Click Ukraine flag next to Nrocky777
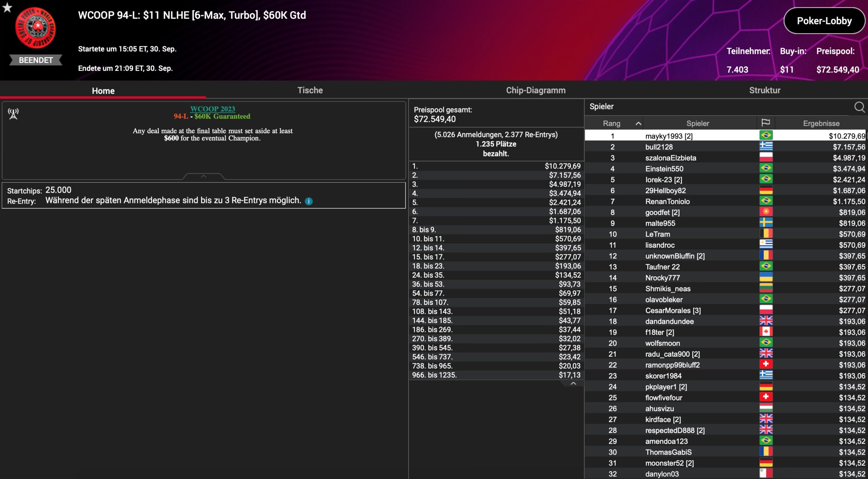This screenshot has height=479, width=868. click(x=766, y=277)
